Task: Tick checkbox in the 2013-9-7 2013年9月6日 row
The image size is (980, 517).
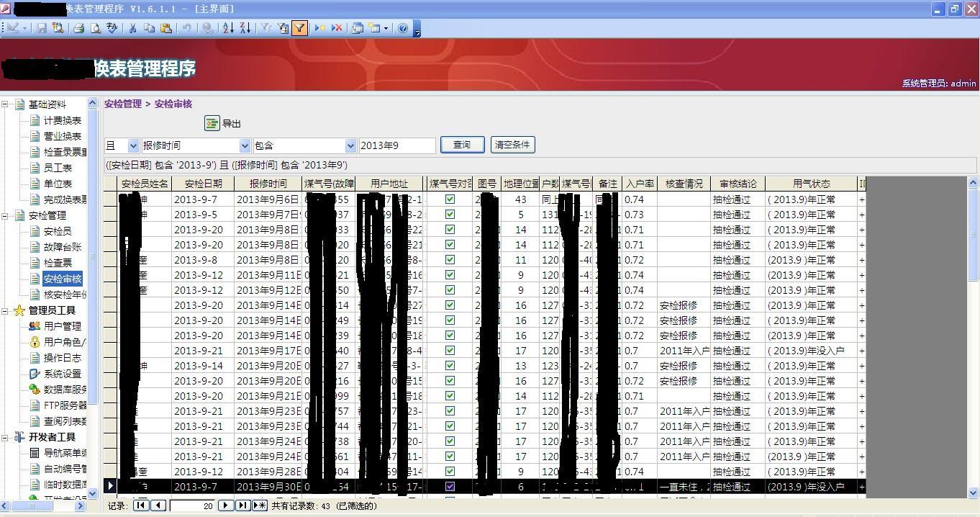Action: click(450, 199)
